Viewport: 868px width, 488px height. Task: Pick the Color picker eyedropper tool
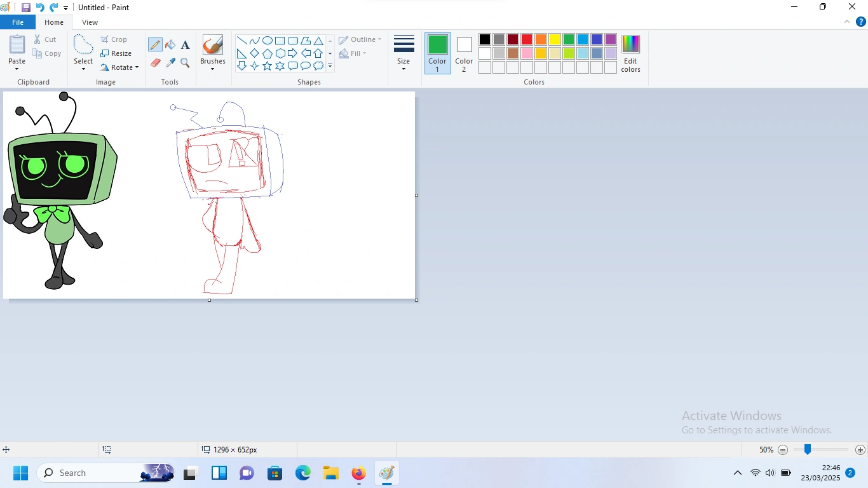tap(170, 63)
